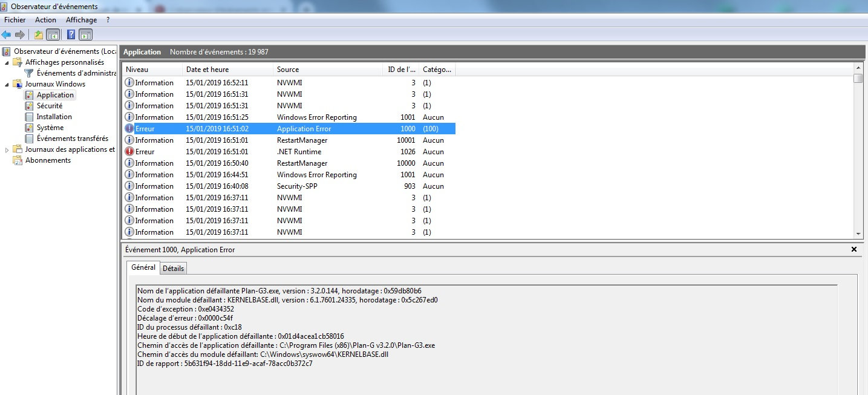Screen dimensions: 868x395
Task: Expand Journaux des applications et services node
Action: (7, 149)
